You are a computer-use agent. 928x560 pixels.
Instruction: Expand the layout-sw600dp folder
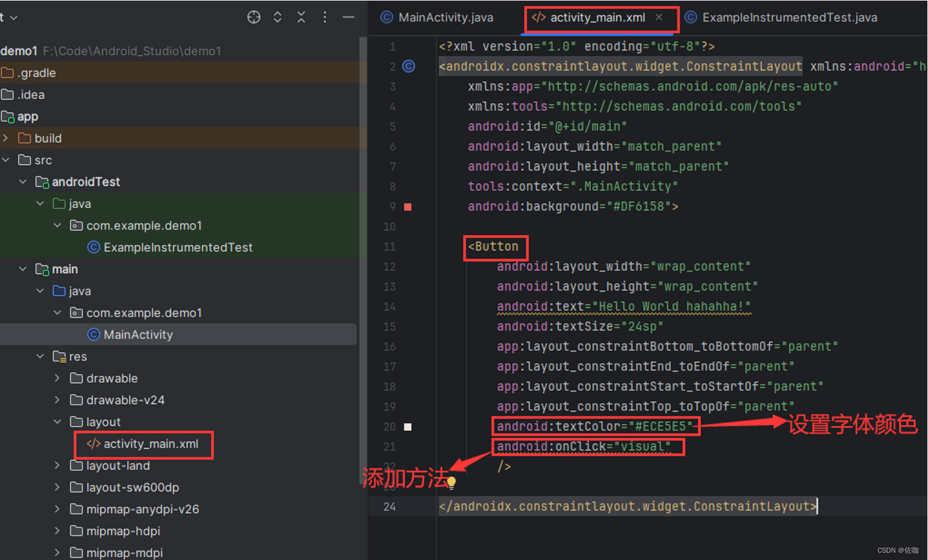click(x=57, y=487)
